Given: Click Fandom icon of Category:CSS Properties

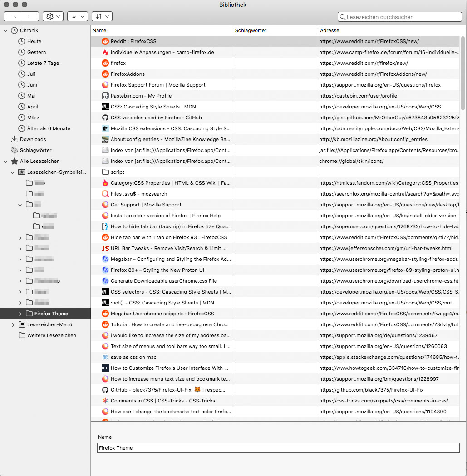Looking at the screenshot, I should click(x=105, y=183).
